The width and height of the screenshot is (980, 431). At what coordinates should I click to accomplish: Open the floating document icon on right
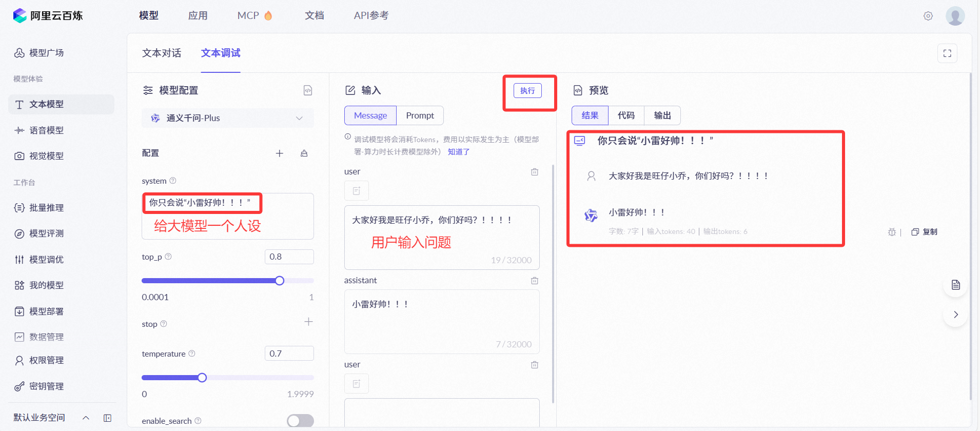pyautogui.click(x=955, y=285)
